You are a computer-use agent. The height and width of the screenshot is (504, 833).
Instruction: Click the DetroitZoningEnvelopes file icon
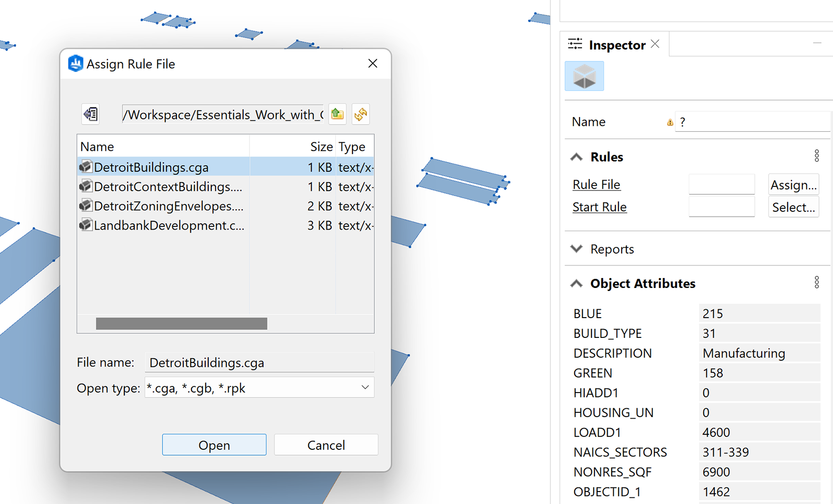pyautogui.click(x=85, y=206)
